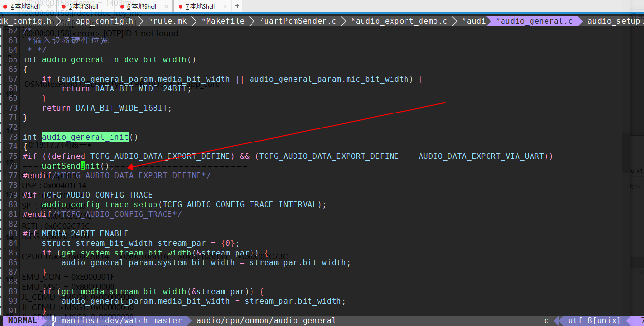Viewport: 644px width, 326px height.
Task: Click the audio/cpu/ommon/audio_general path in status line
Action: [266, 321]
